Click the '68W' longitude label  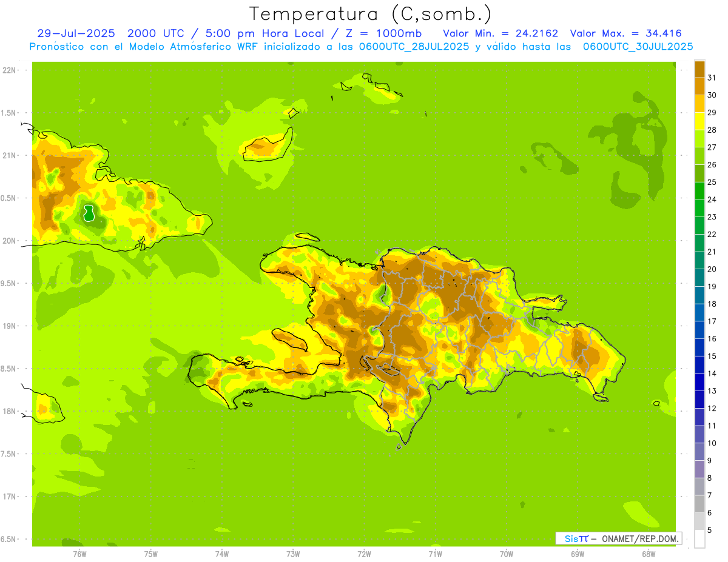[649, 554]
